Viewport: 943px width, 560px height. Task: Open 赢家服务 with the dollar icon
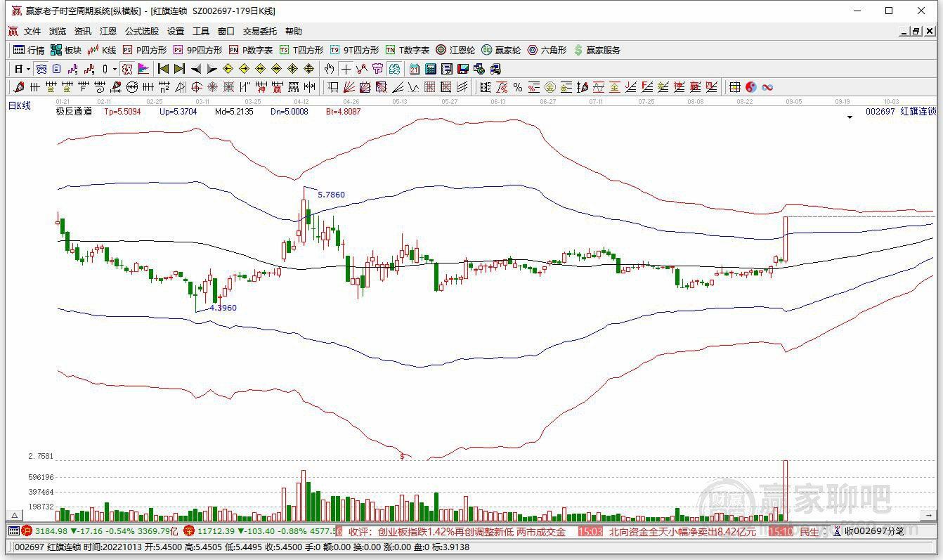coord(597,50)
